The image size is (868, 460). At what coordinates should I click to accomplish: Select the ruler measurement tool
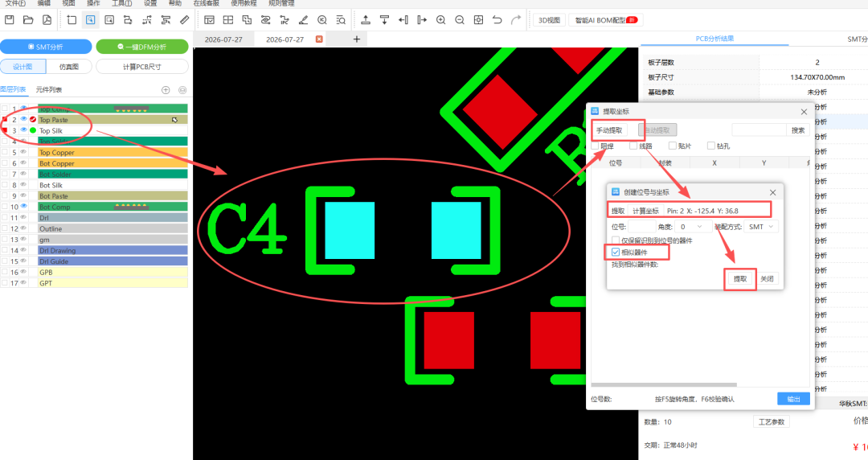184,20
